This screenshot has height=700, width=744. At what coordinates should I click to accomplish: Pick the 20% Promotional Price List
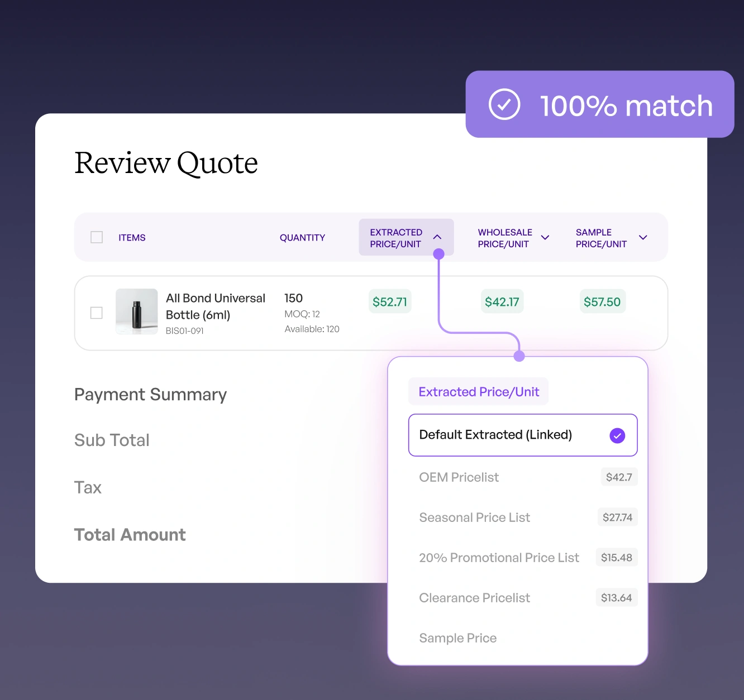[x=499, y=558]
